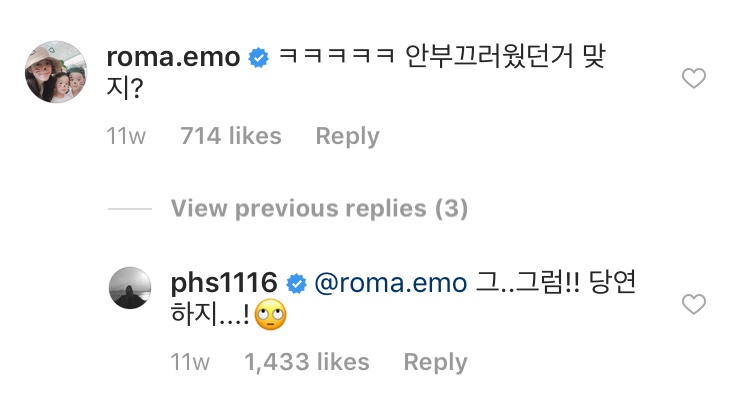This screenshot has width=750, height=419.
Task: View the 714 likes list
Action: [231, 136]
